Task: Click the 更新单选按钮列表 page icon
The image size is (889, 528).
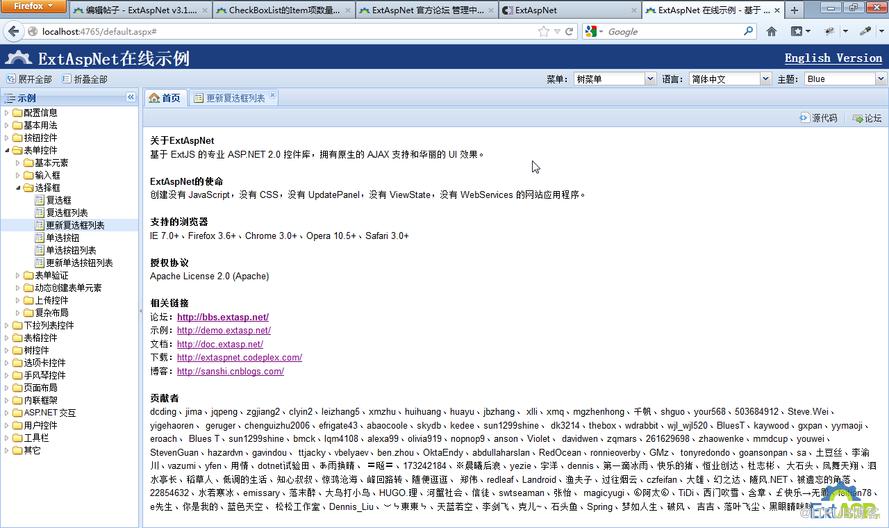Action: coord(40,263)
